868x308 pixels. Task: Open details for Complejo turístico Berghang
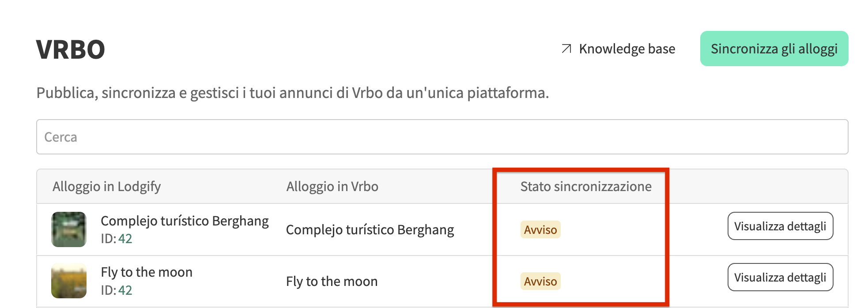780,226
